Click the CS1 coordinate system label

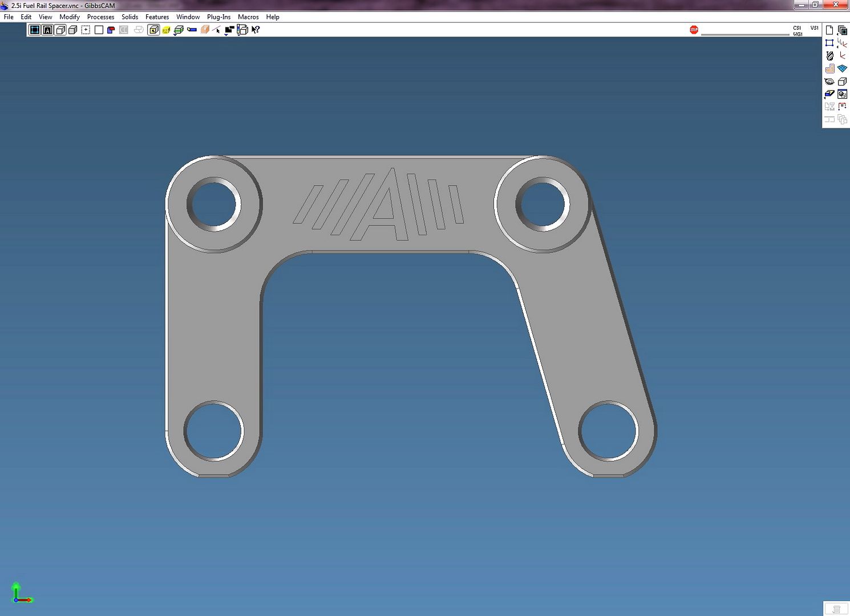point(797,28)
